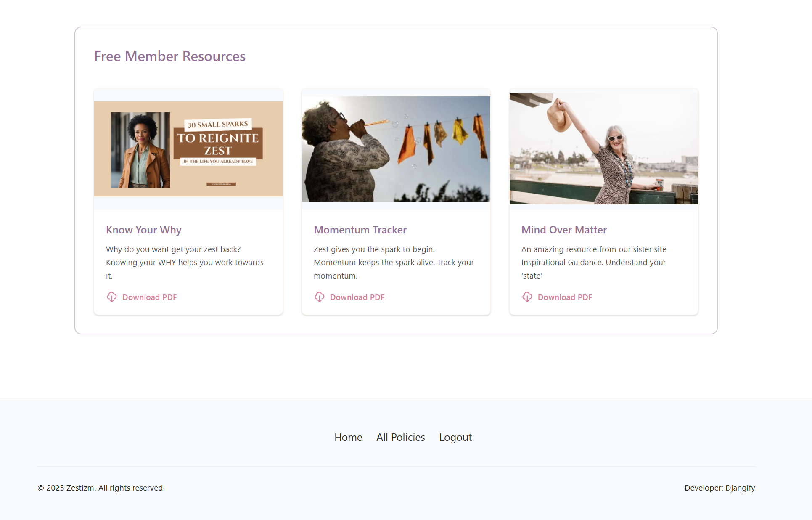Click the download icon on Mind Over Matter card
Viewport: 812px width, 520px height.
[527, 297]
